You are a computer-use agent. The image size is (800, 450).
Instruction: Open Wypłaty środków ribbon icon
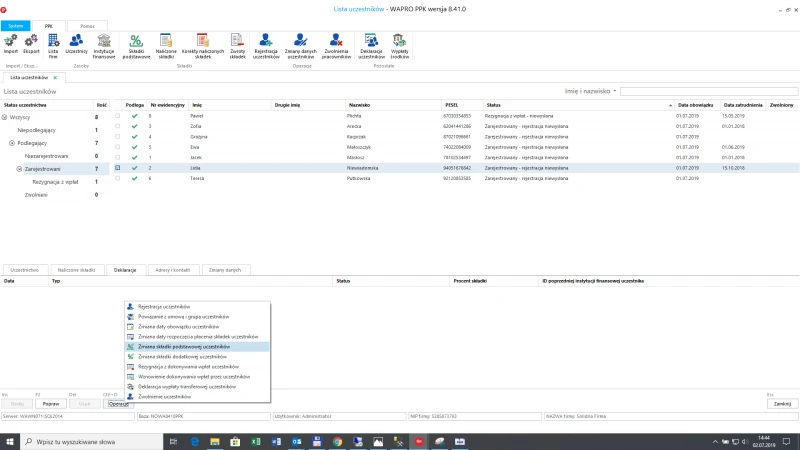pos(399,46)
